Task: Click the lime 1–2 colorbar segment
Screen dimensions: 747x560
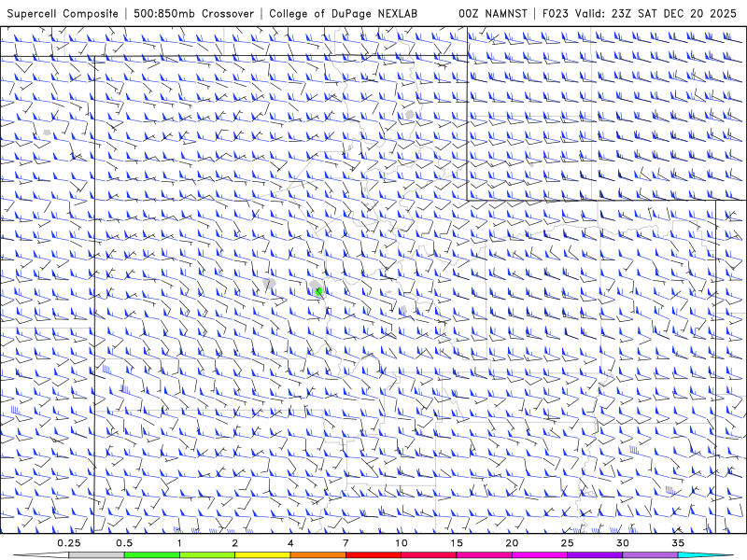Action: click(x=207, y=555)
